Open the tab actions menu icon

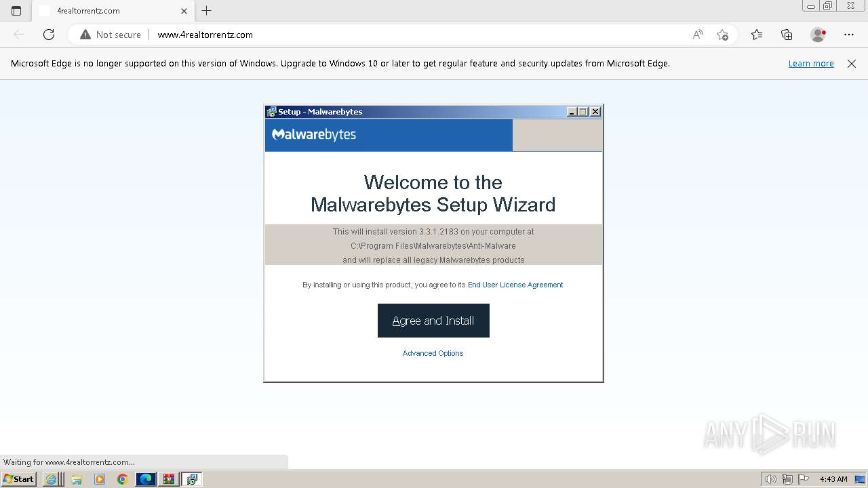16,11
